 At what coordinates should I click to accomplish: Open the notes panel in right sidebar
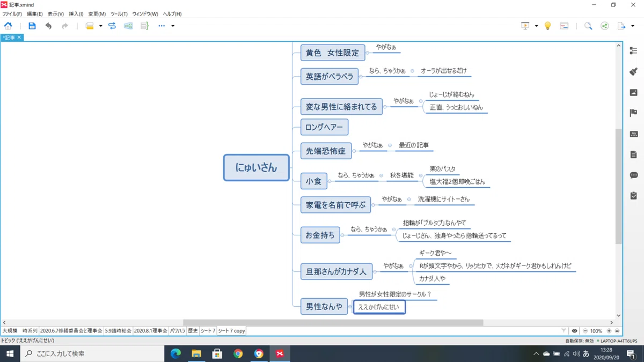tap(634, 154)
